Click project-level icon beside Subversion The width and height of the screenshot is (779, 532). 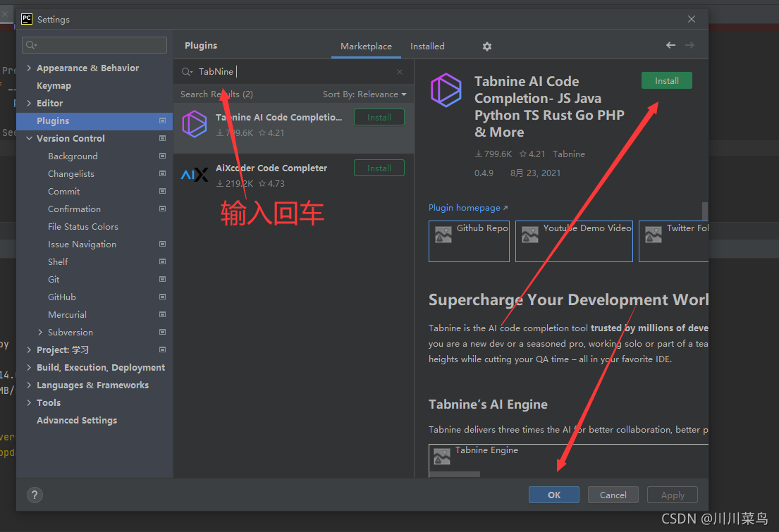162,332
